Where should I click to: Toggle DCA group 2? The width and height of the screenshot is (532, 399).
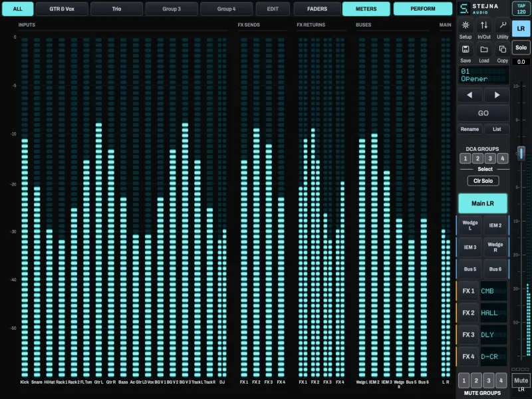477,158
